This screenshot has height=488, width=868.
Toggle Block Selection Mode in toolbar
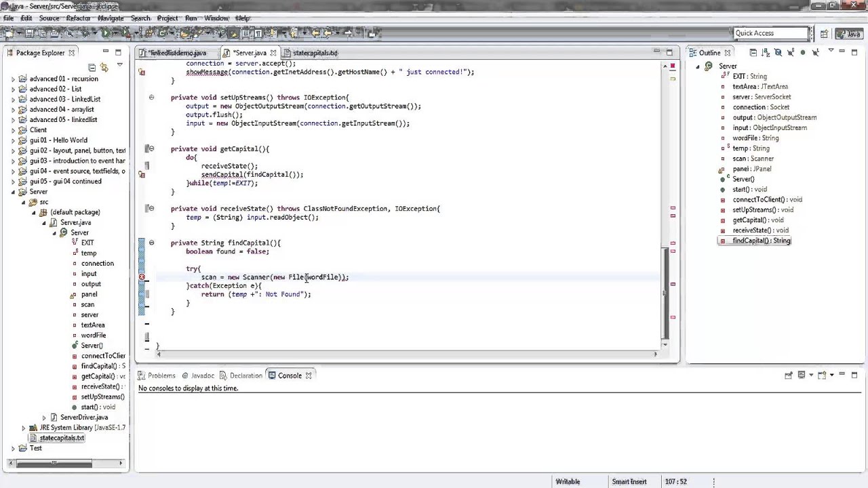pos(245,33)
